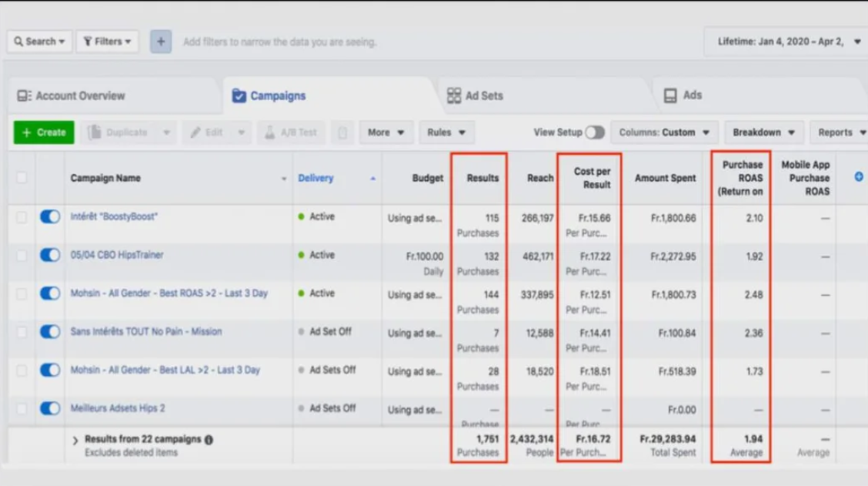The image size is (868, 486).
Task: Switch to the Ad Sets tab
Action: tap(476, 96)
